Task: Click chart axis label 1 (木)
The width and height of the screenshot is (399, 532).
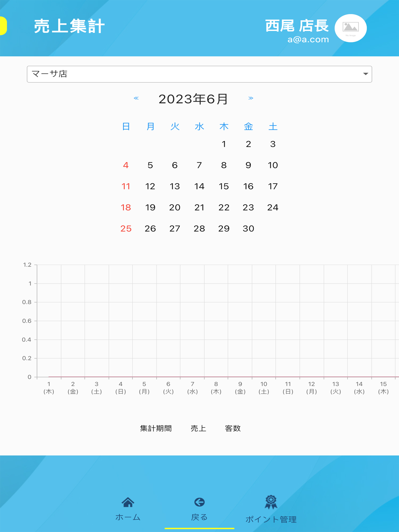Action: pyautogui.click(x=49, y=388)
